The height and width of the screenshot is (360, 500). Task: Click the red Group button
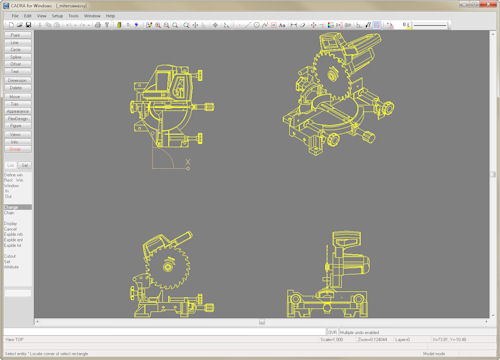coord(18,149)
